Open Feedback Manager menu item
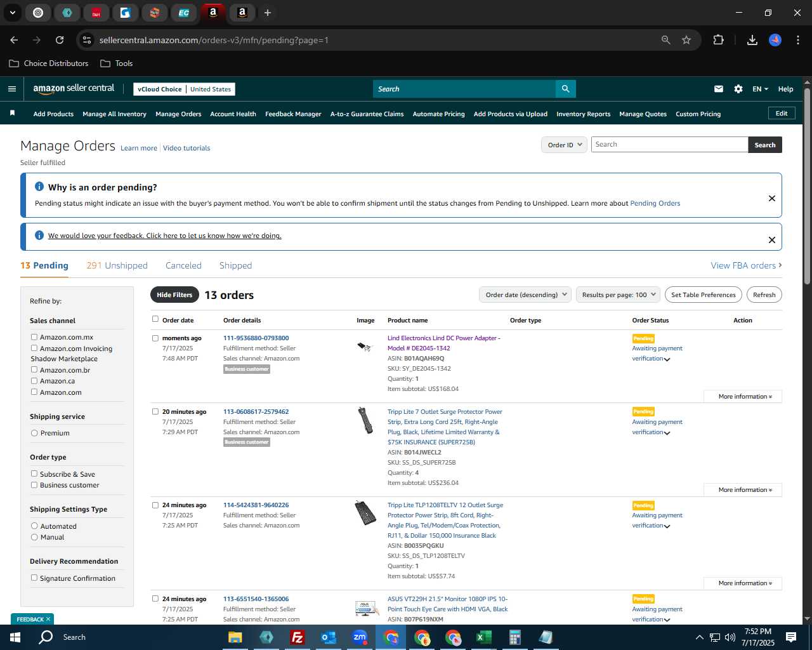This screenshot has width=812, height=650. pyautogui.click(x=293, y=114)
